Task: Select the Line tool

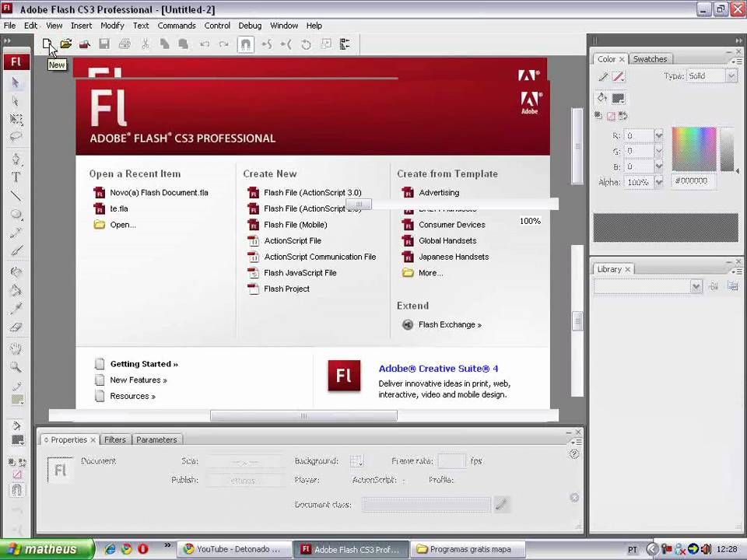Action: [16, 196]
